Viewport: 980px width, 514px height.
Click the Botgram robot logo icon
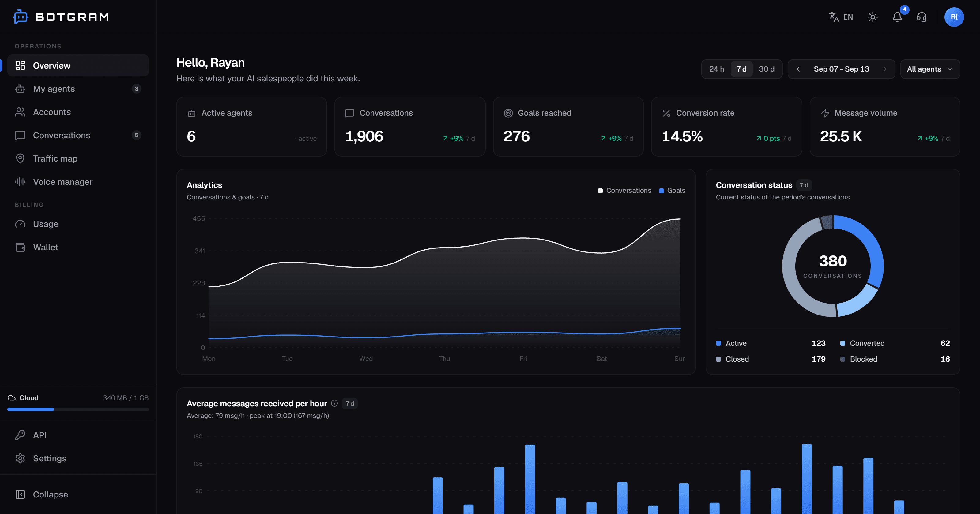click(21, 17)
